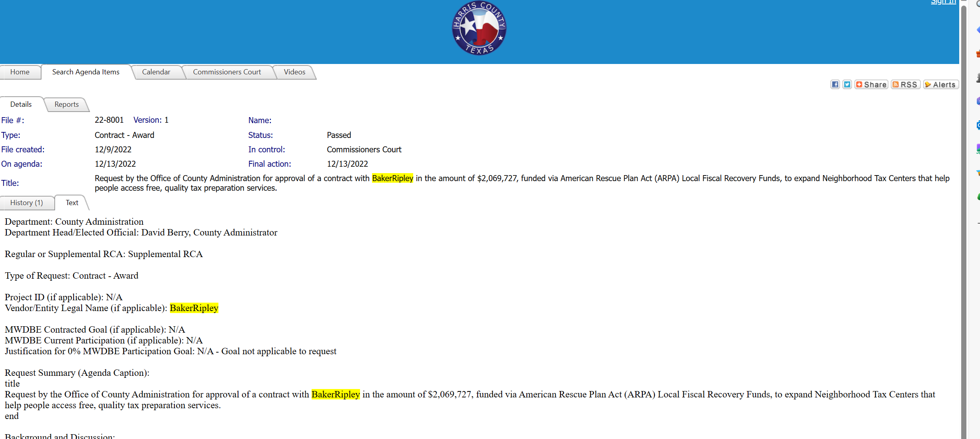Select the Details tab
Viewport: 980px width, 439px height.
click(x=21, y=104)
